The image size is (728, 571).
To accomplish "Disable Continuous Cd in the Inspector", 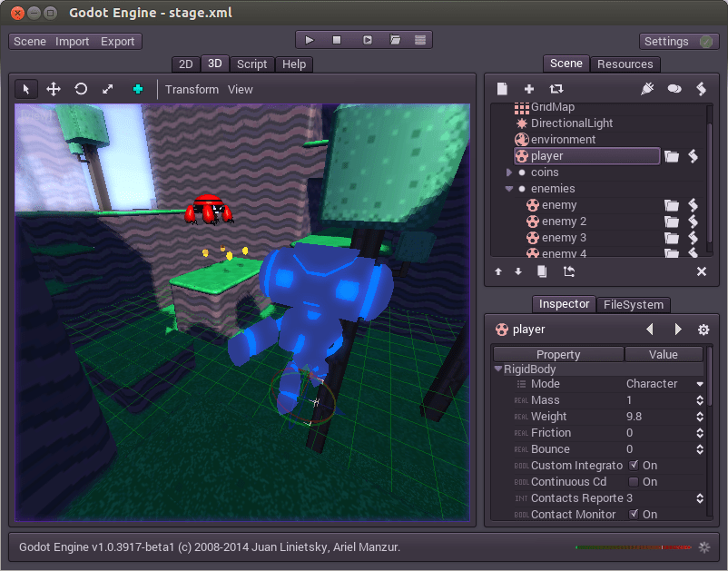I will pos(633,481).
